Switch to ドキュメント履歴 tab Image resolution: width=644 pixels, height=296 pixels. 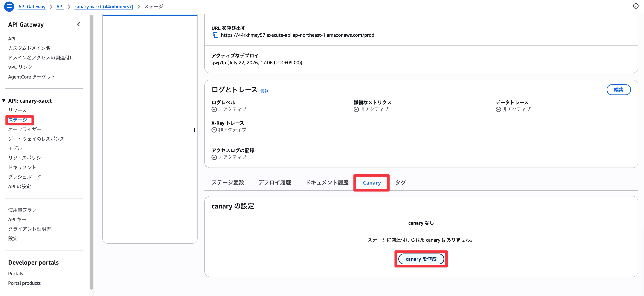tap(327, 183)
